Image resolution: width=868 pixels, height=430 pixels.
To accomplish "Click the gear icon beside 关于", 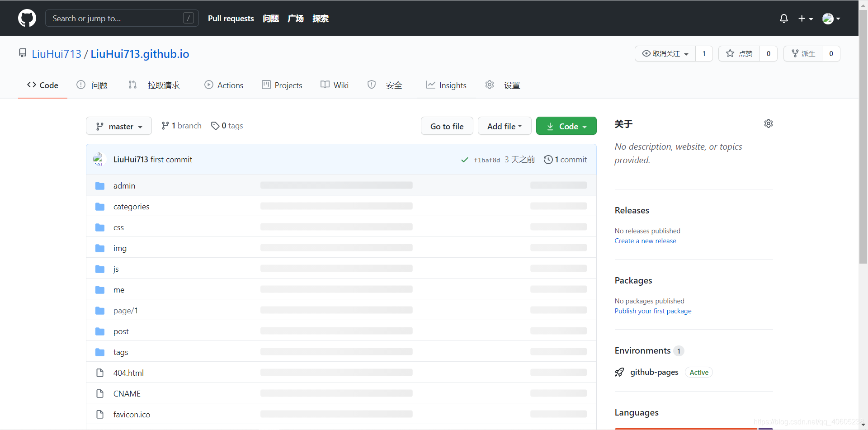I will click(769, 123).
